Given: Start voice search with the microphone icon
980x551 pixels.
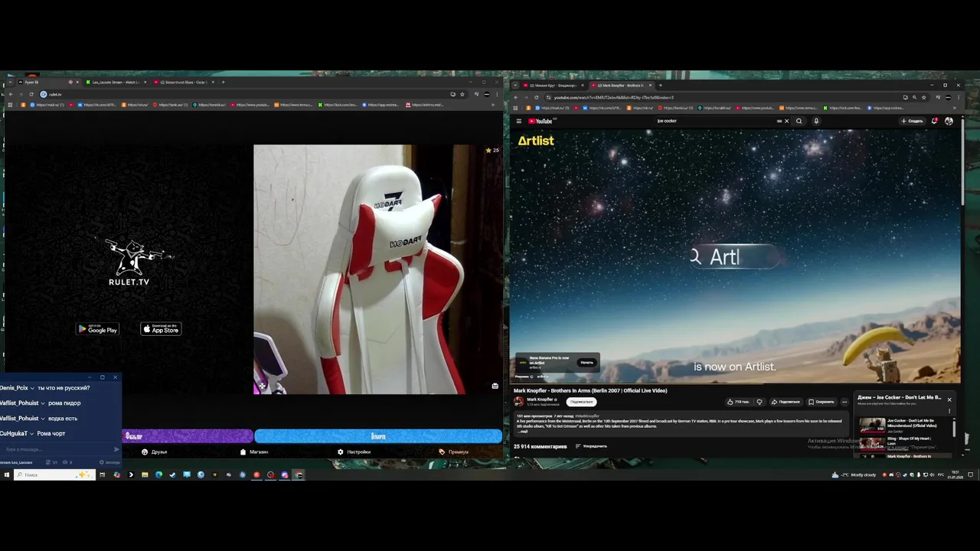Looking at the screenshot, I should click(x=816, y=121).
